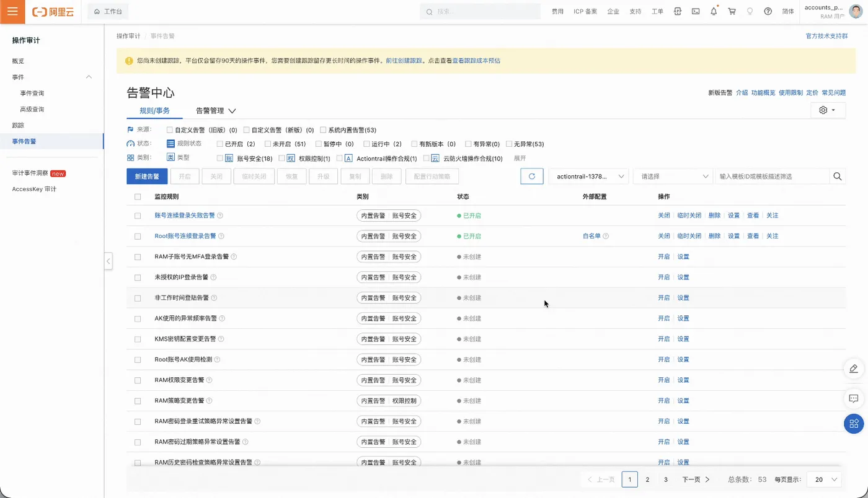Open 概览 in the sidebar
The width and height of the screenshot is (868, 498).
18,61
